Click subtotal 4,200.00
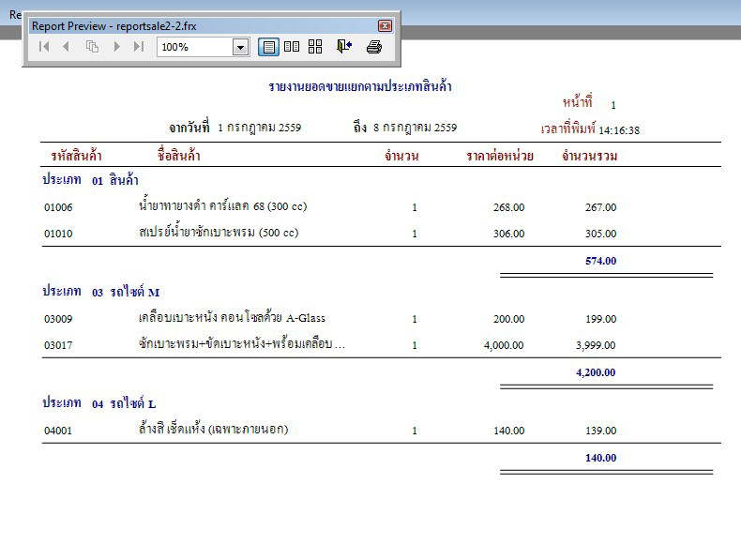Viewport: 741px width, 560px height. click(x=596, y=372)
